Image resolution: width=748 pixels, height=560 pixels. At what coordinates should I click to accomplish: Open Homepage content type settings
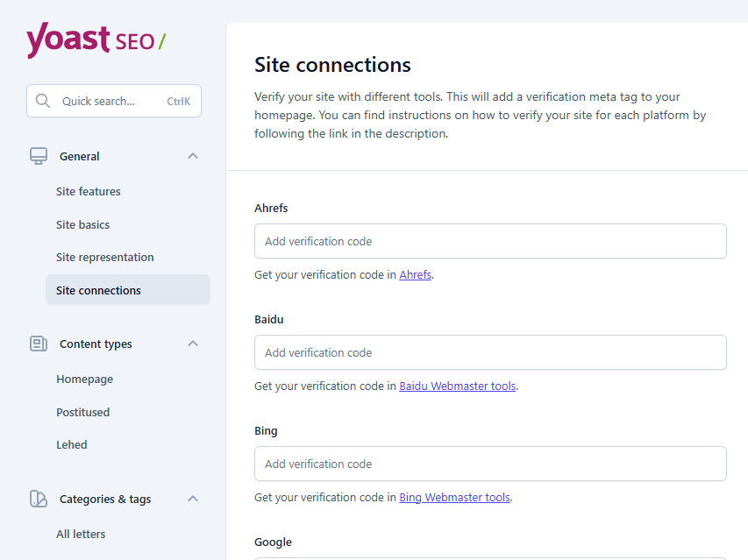[85, 379]
